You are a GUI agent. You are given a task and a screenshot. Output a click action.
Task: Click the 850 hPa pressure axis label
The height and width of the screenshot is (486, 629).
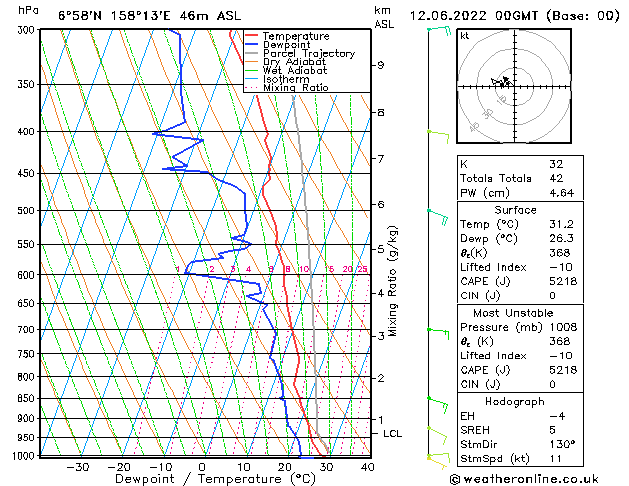[26, 399]
